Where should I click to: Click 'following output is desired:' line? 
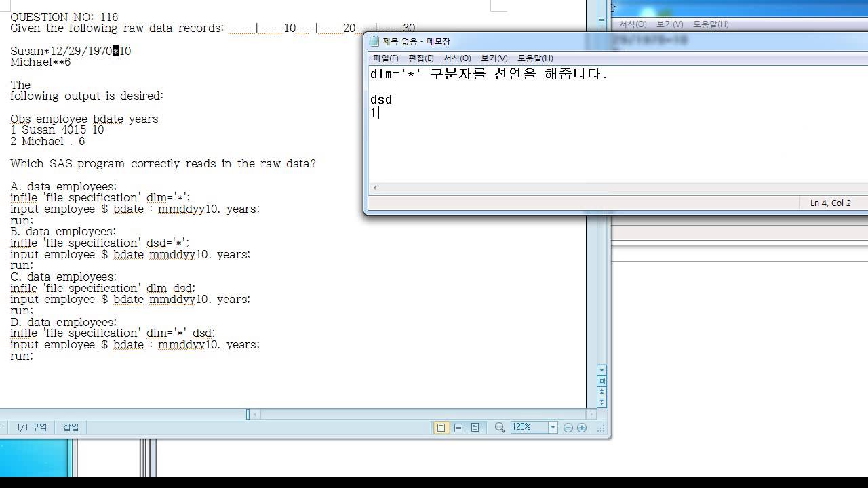[x=87, y=96]
